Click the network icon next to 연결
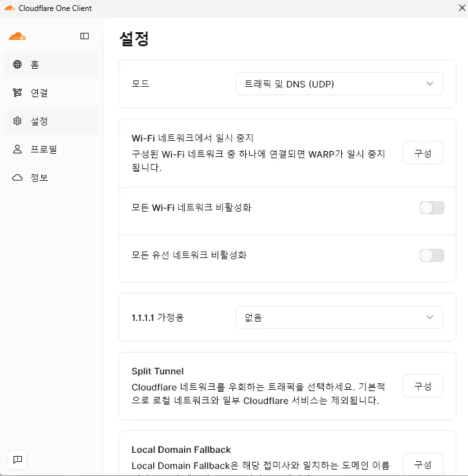468x476 pixels. (17, 93)
